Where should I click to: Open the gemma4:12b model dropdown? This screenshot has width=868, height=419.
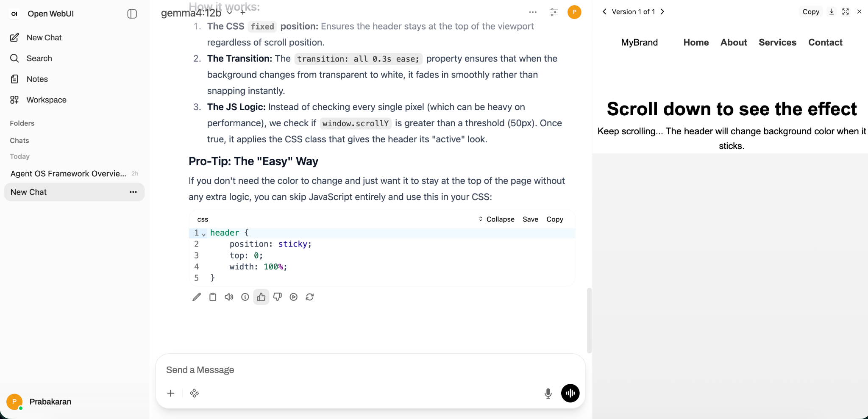pos(196,13)
